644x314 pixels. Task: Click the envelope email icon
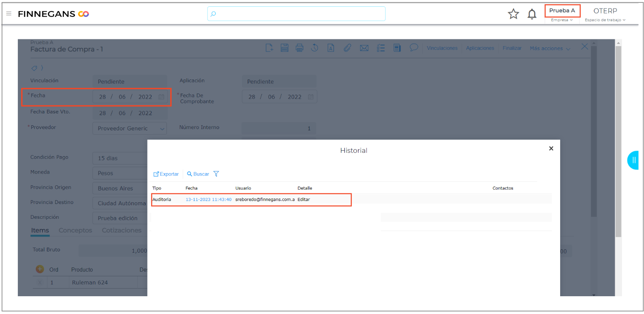point(364,48)
